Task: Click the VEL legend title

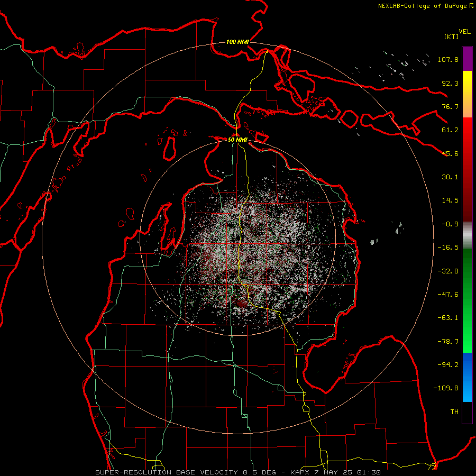Action: pos(465,32)
